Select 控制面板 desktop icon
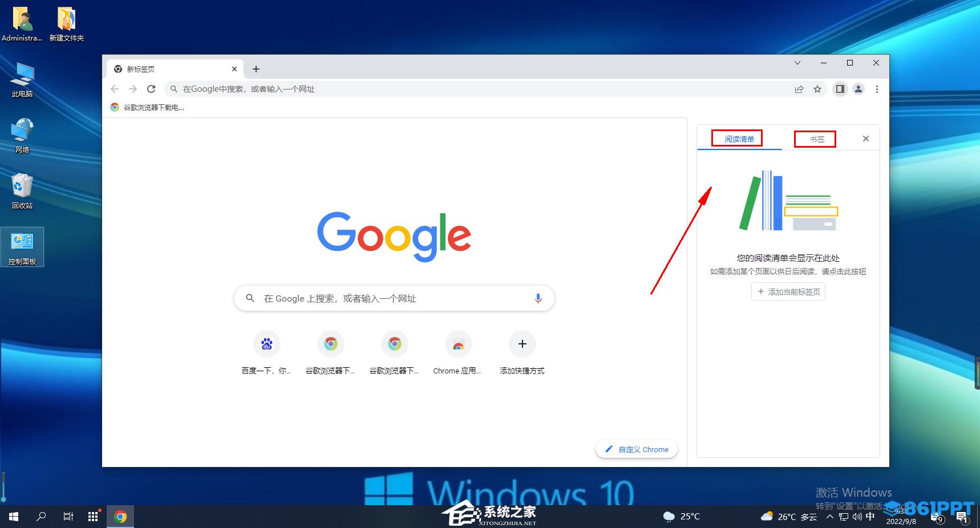The image size is (980, 528). click(x=22, y=248)
